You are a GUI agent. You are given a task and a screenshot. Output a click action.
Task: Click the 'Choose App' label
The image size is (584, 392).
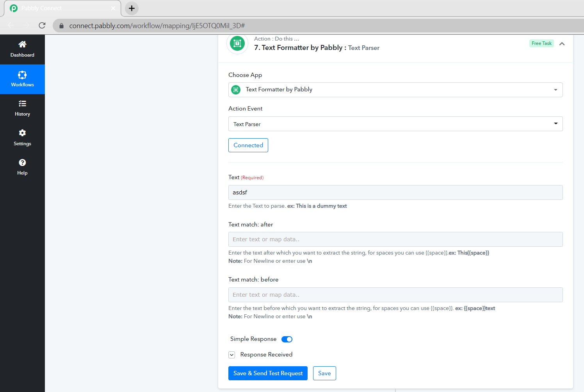tap(245, 75)
